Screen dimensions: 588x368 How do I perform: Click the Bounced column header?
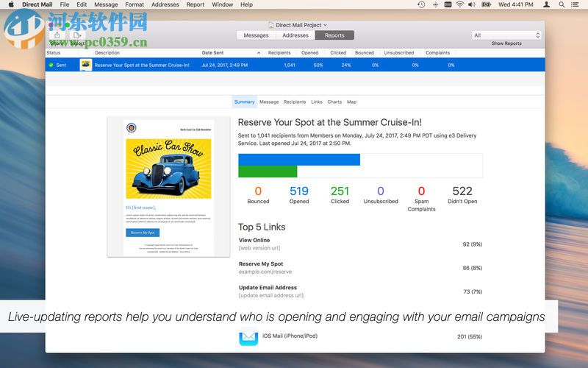(x=365, y=53)
